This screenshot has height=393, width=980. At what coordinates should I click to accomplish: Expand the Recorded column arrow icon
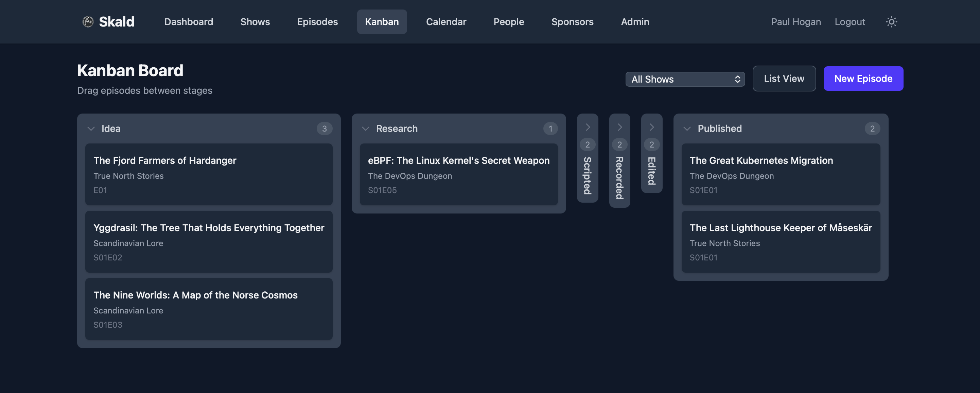(620, 127)
